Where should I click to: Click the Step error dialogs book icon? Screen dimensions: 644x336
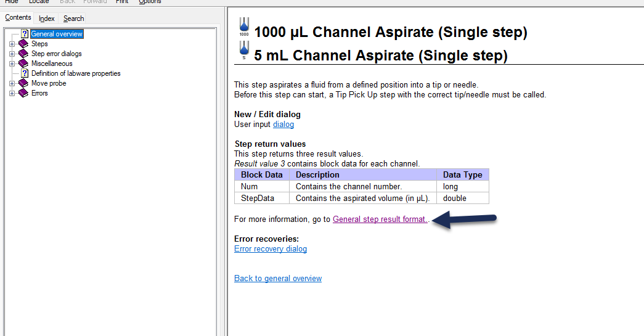point(23,54)
